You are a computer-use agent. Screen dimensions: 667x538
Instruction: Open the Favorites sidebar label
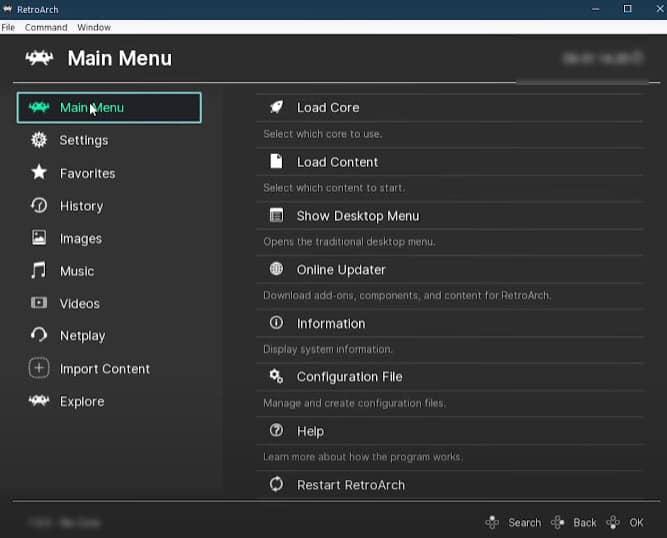point(88,173)
